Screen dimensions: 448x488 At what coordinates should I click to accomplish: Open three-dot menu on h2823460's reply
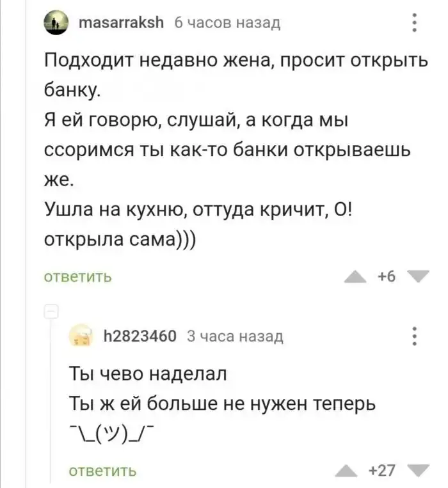(415, 336)
